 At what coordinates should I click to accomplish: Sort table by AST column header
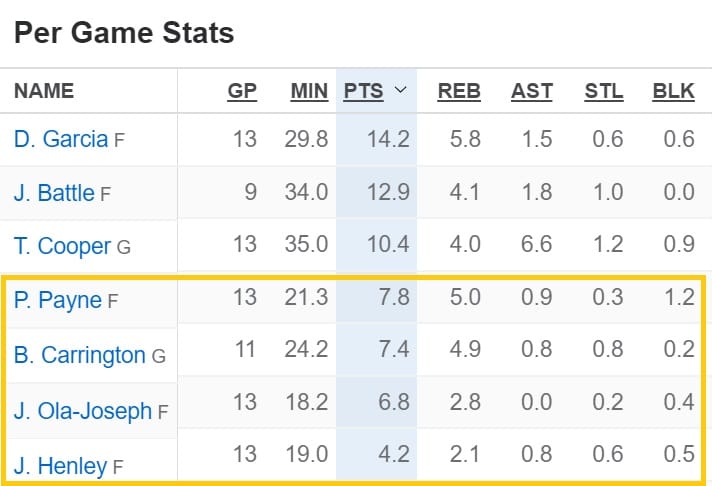[532, 91]
